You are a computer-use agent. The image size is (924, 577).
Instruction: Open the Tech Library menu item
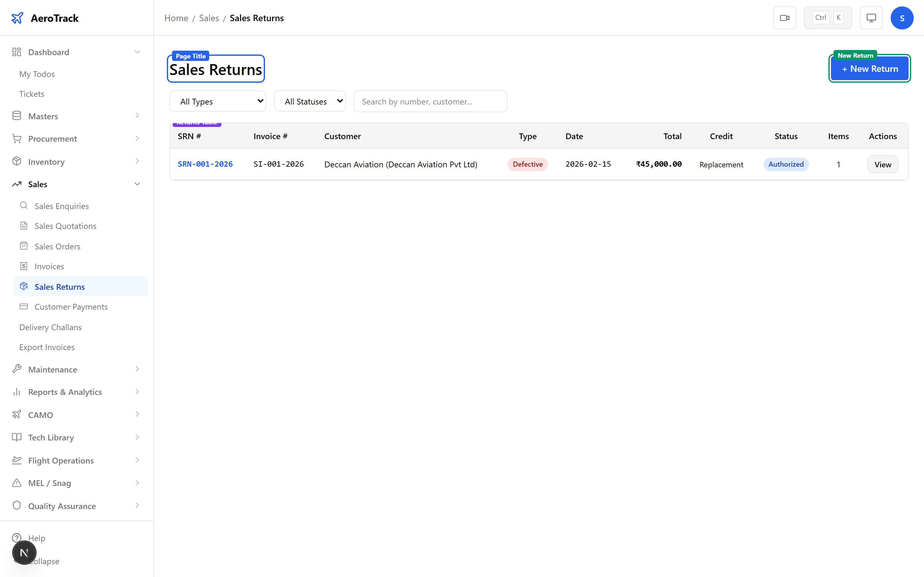[51, 437]
